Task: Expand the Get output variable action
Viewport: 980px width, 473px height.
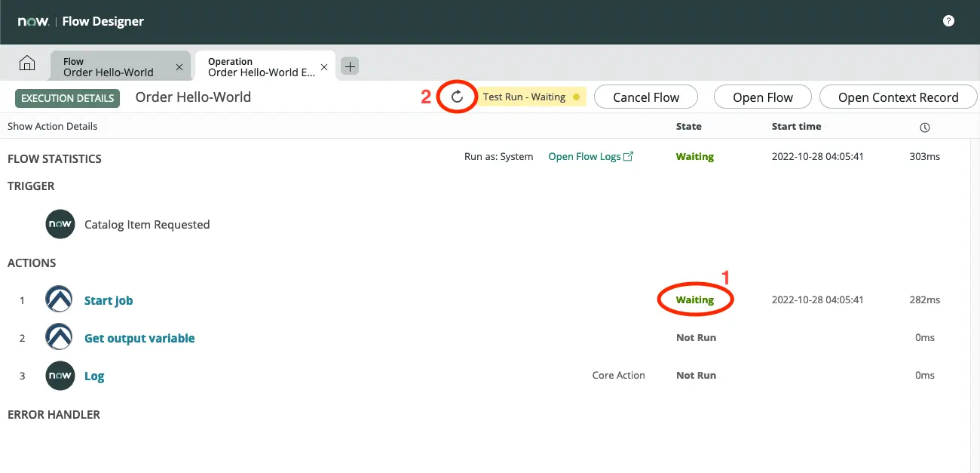Action: pos(139,338)
